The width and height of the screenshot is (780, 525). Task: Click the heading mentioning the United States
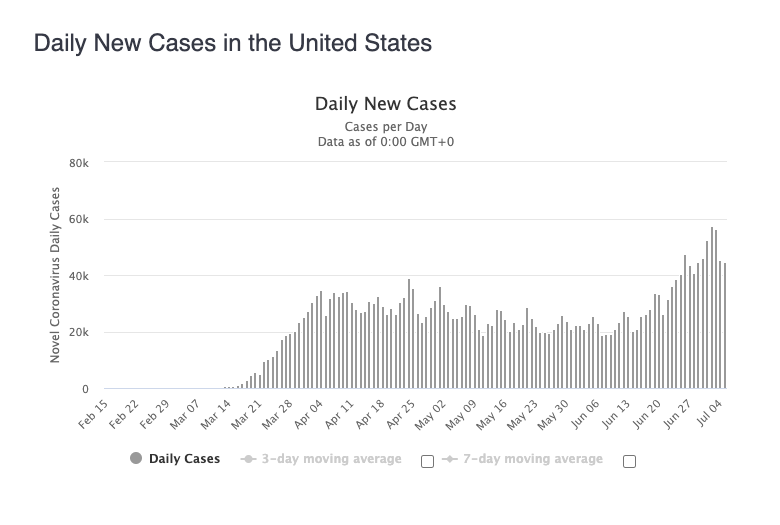pyautogui.click(x=233, y=44)
